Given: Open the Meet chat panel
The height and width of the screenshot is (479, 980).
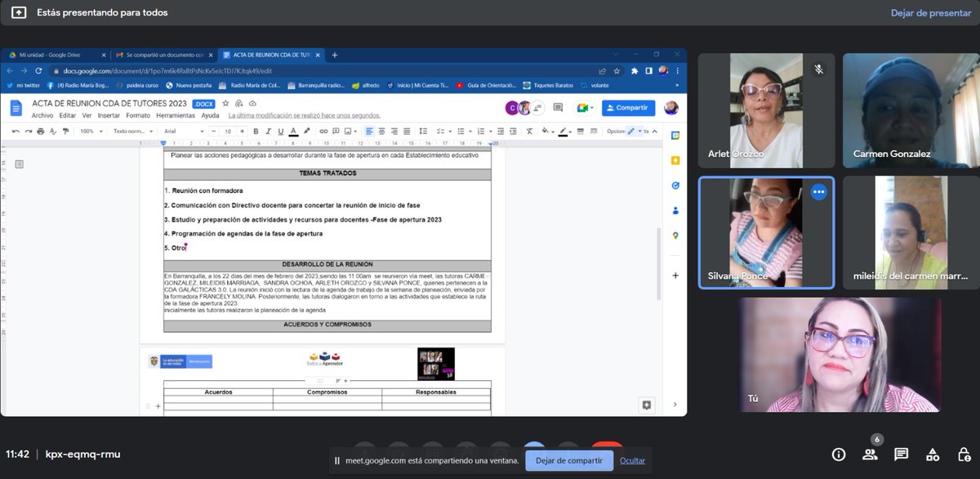Looking at the screenshot, I should click(901, 454).
